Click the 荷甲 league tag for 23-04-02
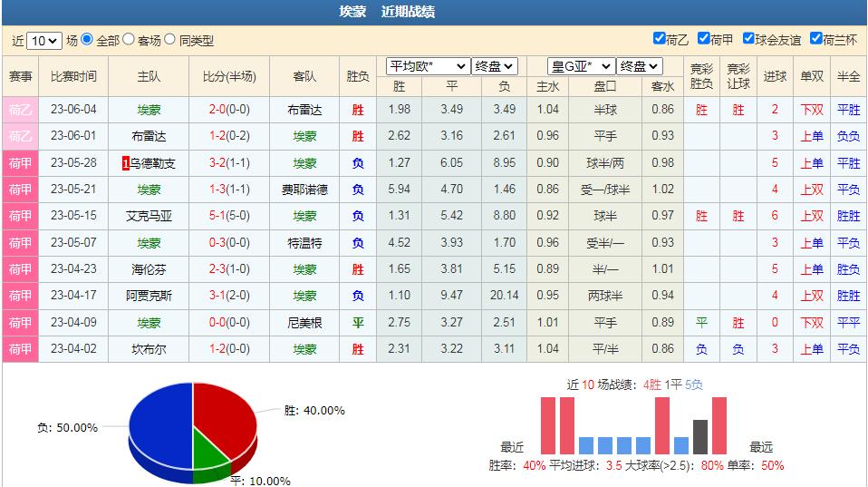Screen dimensions: 868x487 coord(21,349)
